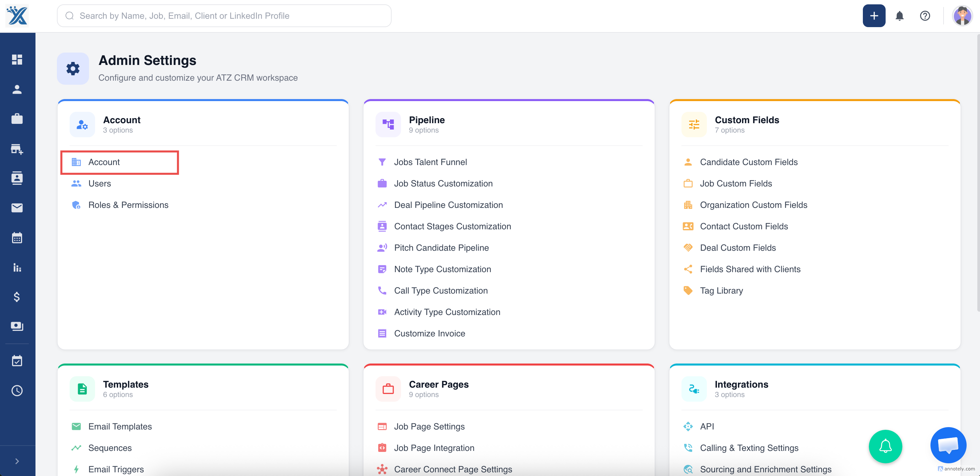Open Candidate Custom Fields
The image size is (980, 476).
pos(749,162)
